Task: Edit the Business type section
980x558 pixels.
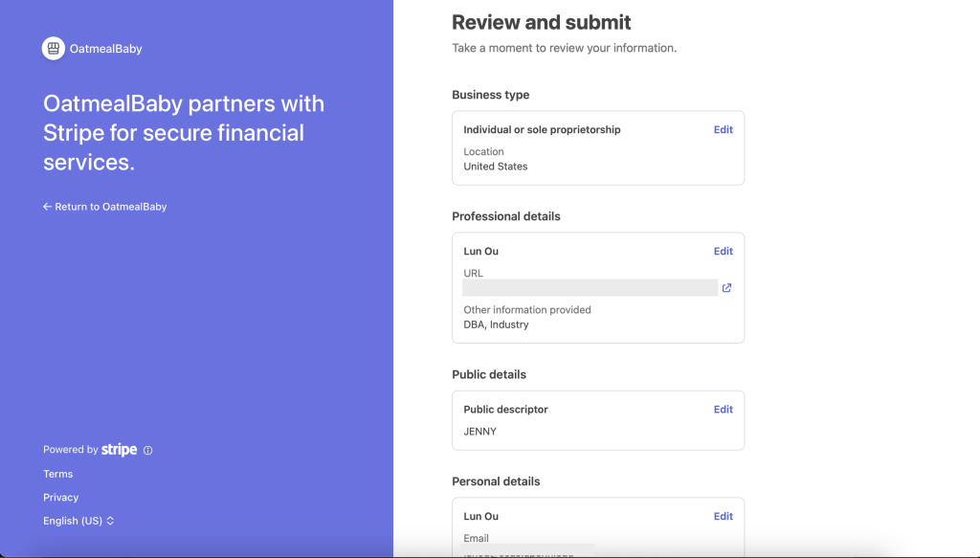Action: coord(724,129)
